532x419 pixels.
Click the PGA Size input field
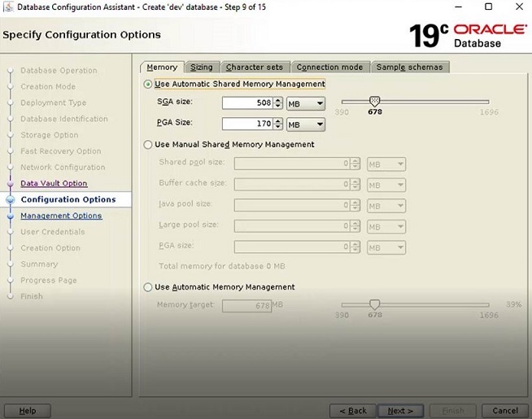[x=247, y=124]
